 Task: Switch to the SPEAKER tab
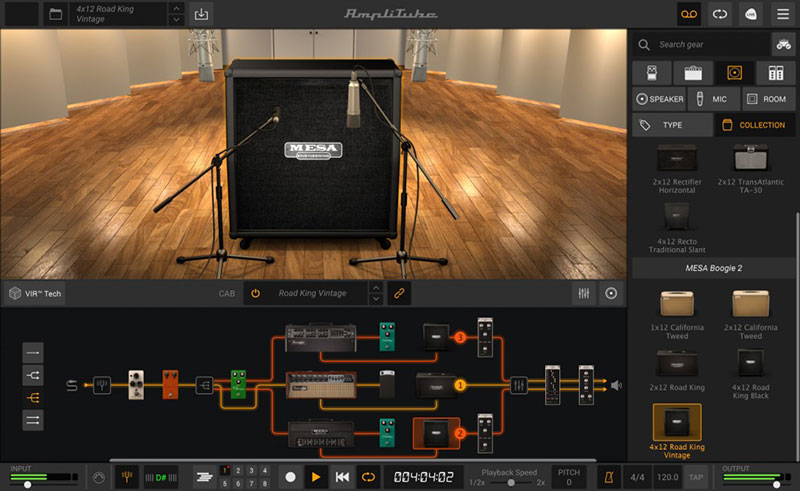[x=660, y=99]
